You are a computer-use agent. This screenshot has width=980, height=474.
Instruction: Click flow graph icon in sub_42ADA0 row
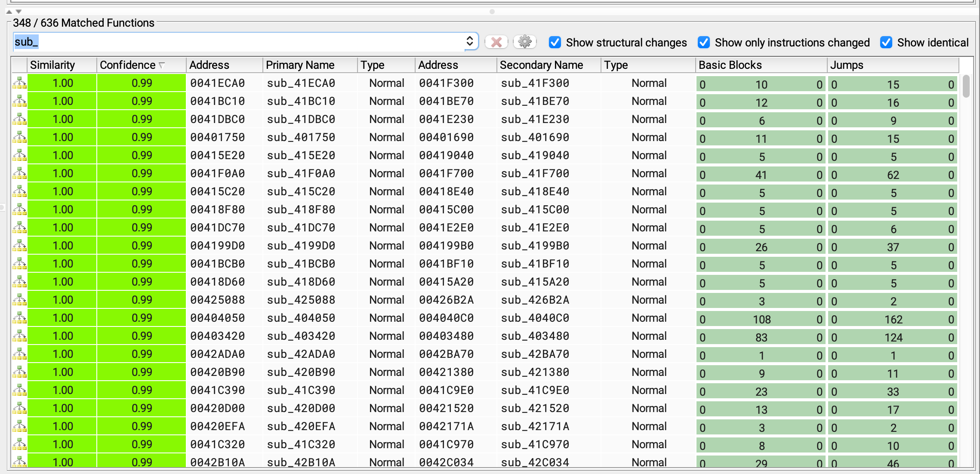19,354
